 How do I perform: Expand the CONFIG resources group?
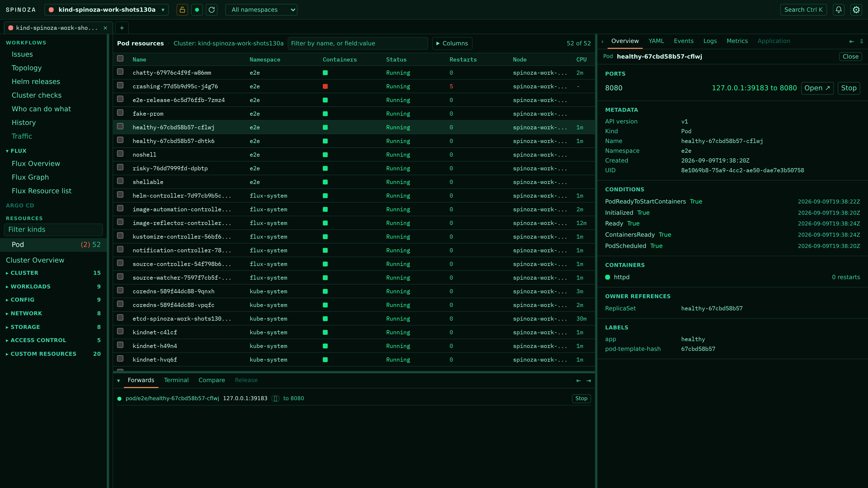pyautogui.click(x=53, y=299)
